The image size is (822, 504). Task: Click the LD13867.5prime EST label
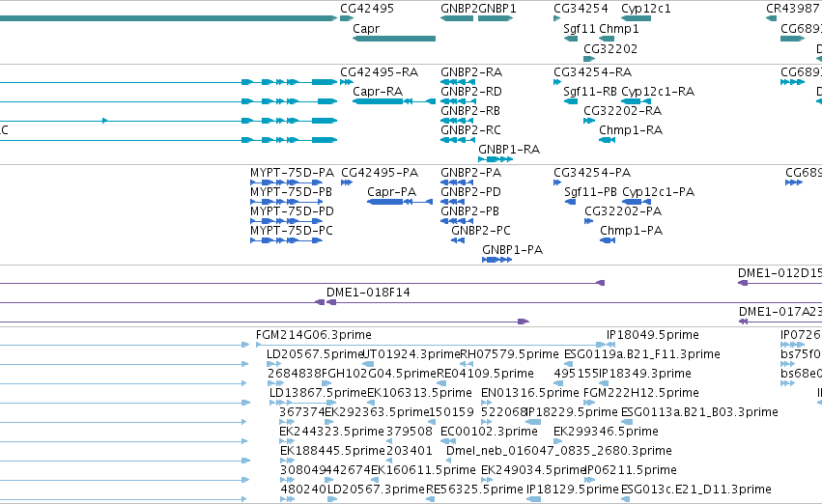[x=318, y=394]
